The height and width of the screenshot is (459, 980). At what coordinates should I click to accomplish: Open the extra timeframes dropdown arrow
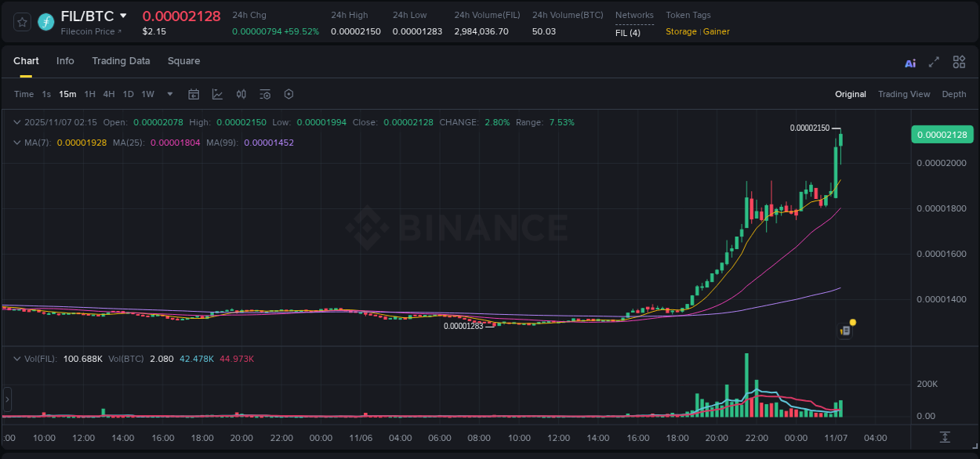pyautogui.click(x=168, y=94)
